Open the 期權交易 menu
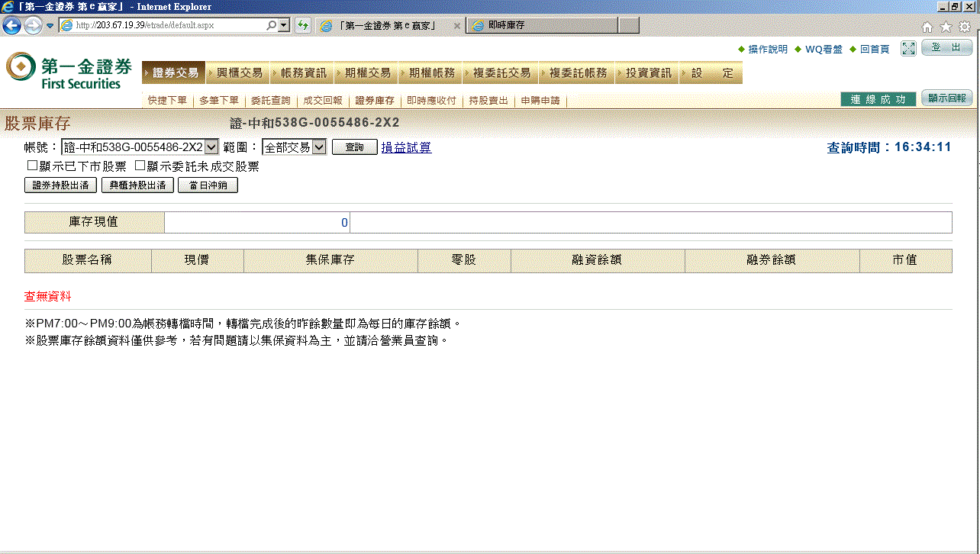The image size is (980, 554). tap(366, 73)
